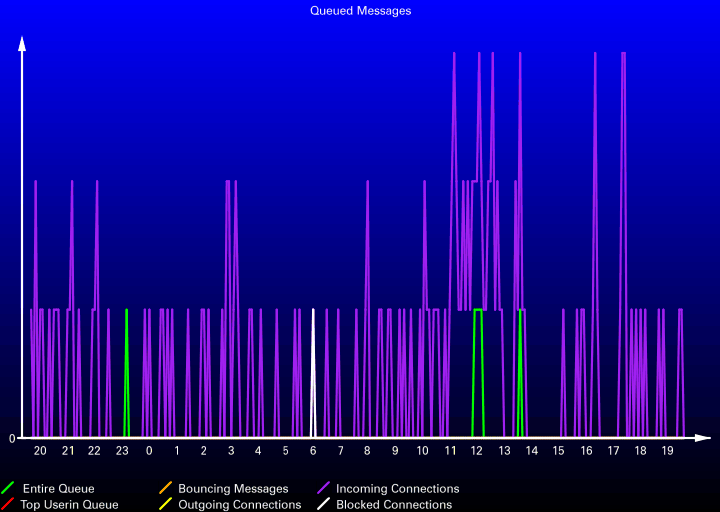Click the 'Queued Messages' chart title
This screenshot has height=512, width=720.
point(360,11)
